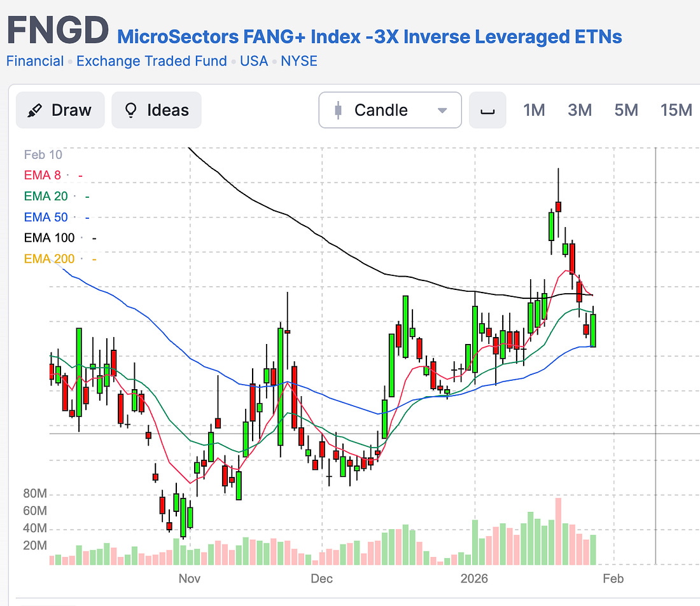Select the 3M timeframe

pyautogui.click(x=580, y=110)
